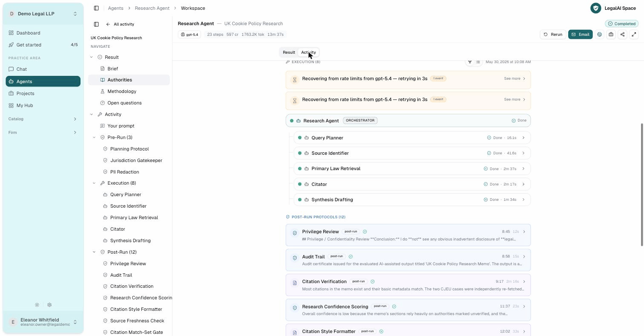The width and height of the screenshot is (644, 336).
Task: Click the main content vertical scrollbar
Action: pos(642,185)
